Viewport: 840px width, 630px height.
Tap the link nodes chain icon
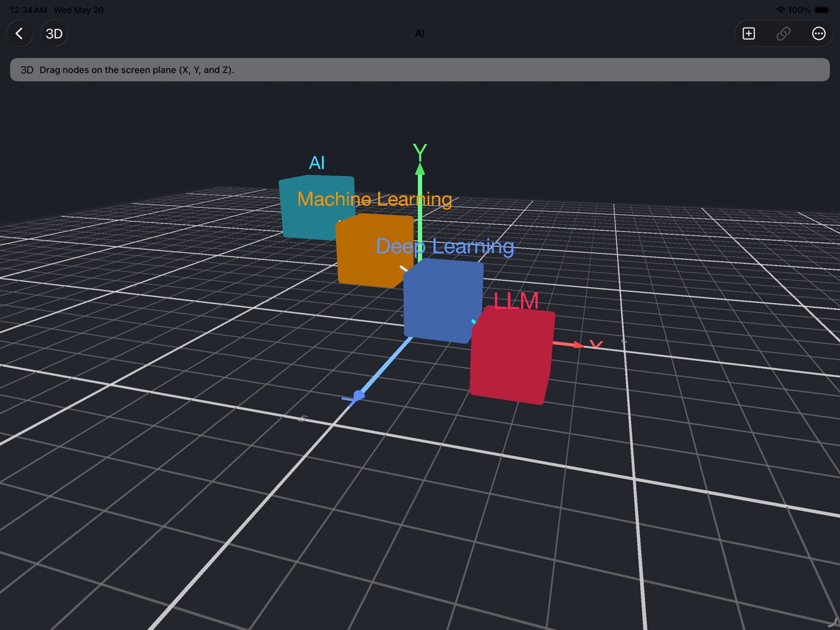(x=783, y=33)
